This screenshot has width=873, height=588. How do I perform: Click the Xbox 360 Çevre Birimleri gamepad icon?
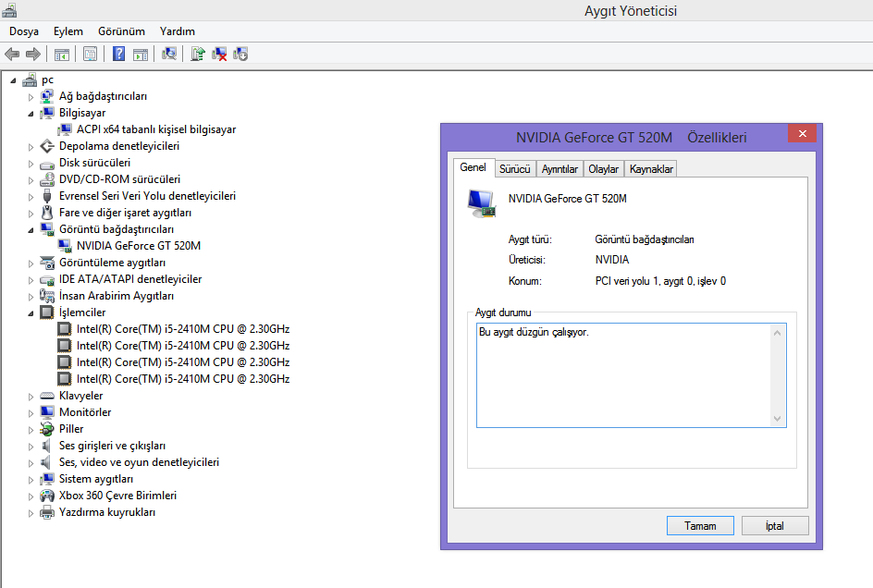tap(47, 496)
